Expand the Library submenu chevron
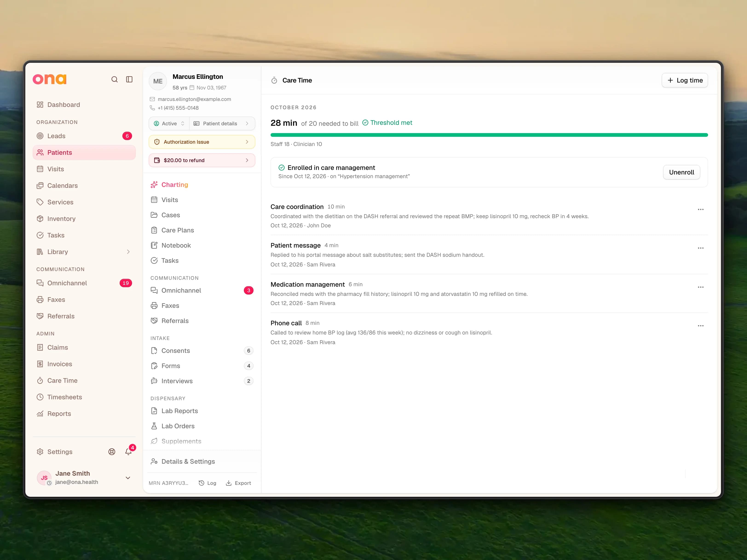The image size is (747, 560). click(x=128, y=252)
